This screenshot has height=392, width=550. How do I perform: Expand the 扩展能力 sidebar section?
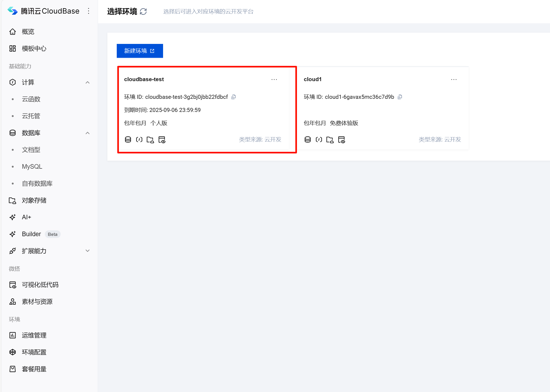click(87, 251)
